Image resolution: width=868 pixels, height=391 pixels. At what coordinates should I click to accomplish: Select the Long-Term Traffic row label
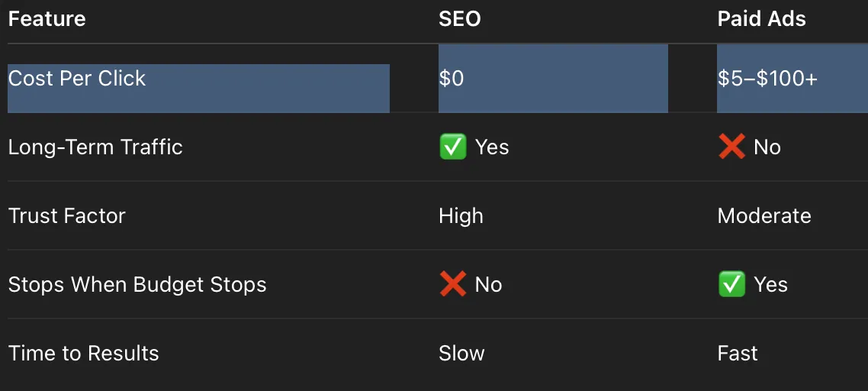[95, 147]
